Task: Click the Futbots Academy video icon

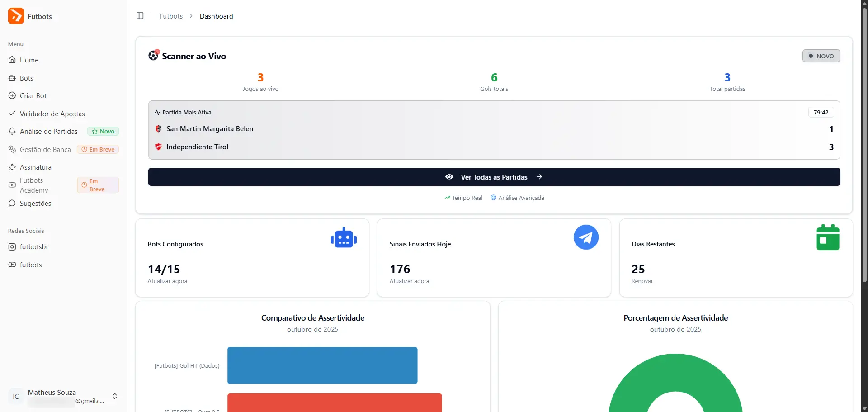Action: (12, 185)
